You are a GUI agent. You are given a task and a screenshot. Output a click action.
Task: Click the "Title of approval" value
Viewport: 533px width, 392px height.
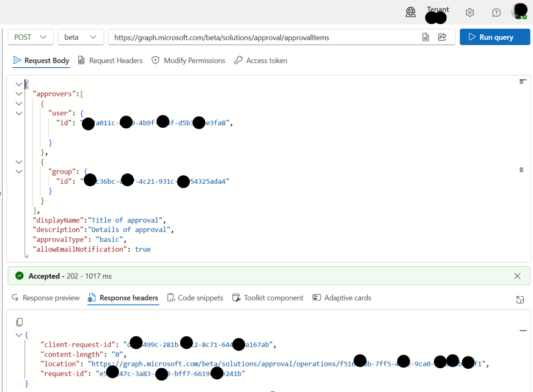coord(125,220)
